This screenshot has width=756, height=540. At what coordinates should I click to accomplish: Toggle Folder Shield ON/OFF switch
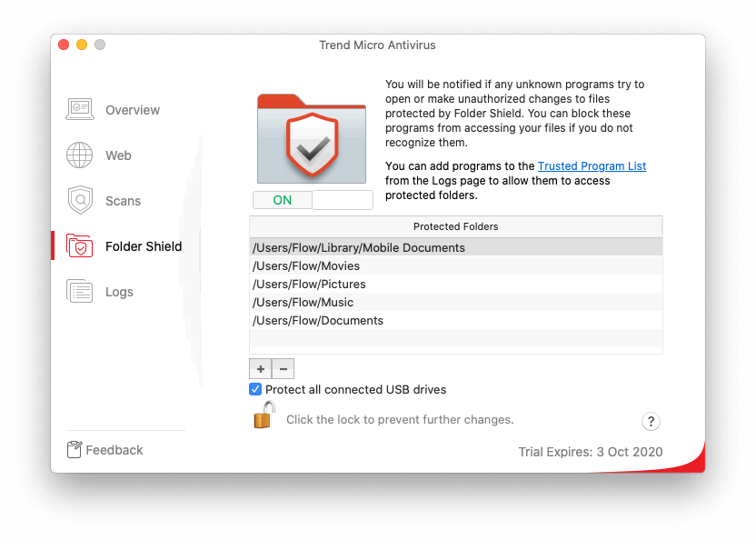(x=312, y=200)
